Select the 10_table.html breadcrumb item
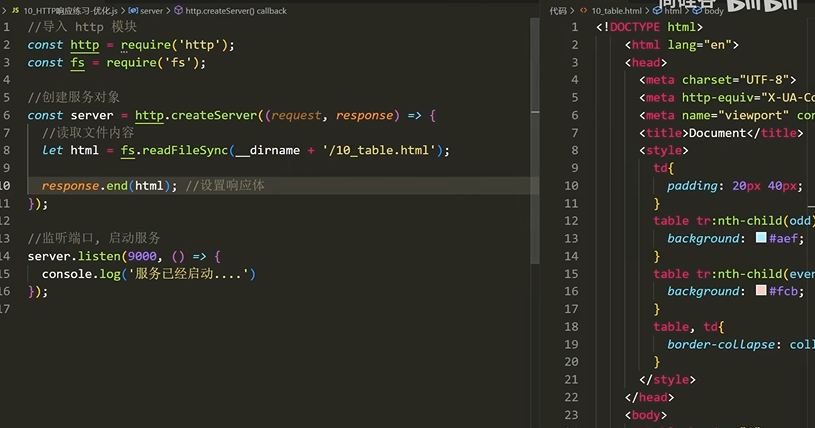815x428 pixels. pyautogui.click(x=616, y=10)
